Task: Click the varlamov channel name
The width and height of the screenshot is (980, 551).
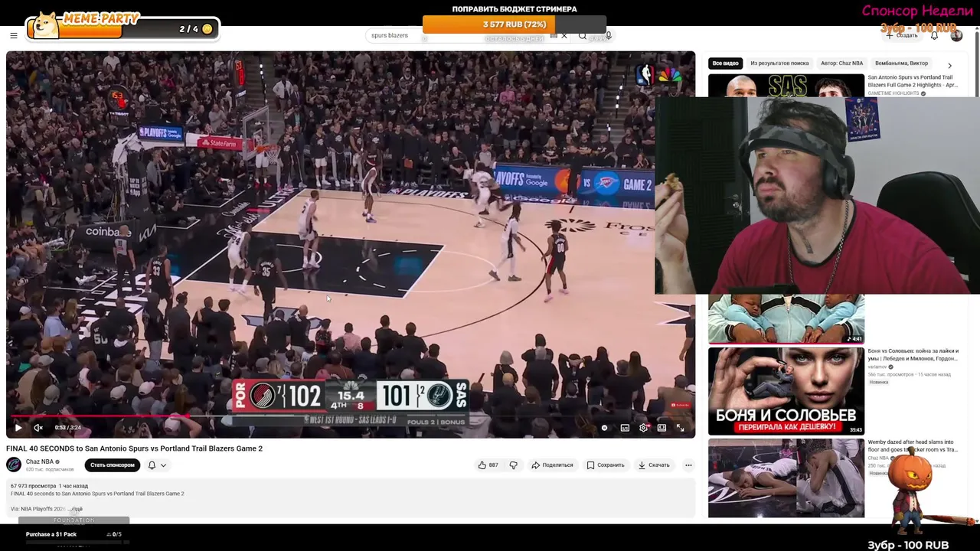Action: [x=877, y=367]
